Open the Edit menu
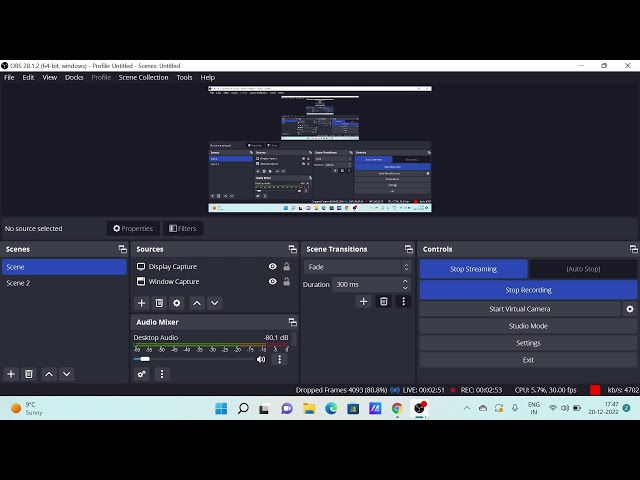The image size is (640, 480). coord(28,77)
